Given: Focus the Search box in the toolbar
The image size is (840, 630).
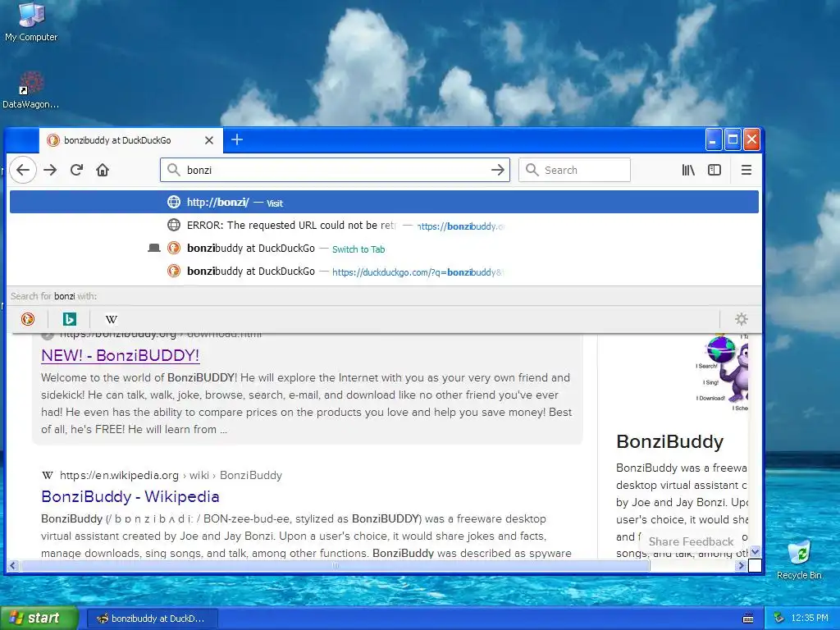Looking at the screenshot, I should point(574,171).
